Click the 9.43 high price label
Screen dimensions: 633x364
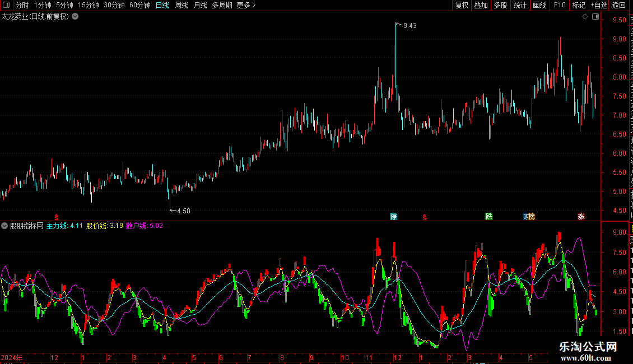[409, 26]
